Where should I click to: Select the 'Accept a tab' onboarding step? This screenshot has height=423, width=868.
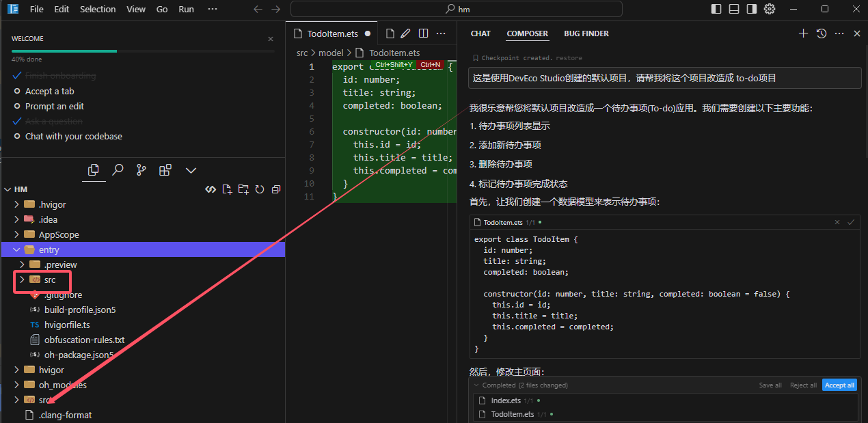49,91
